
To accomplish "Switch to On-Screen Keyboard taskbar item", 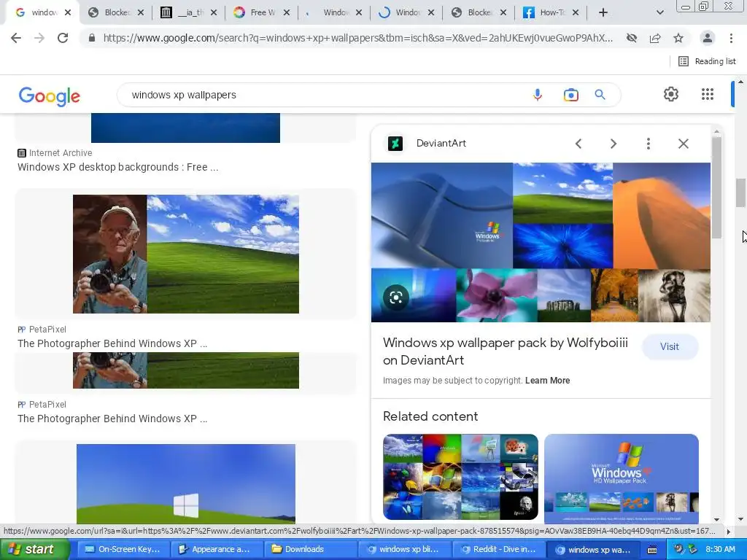I will coord(123,549).
